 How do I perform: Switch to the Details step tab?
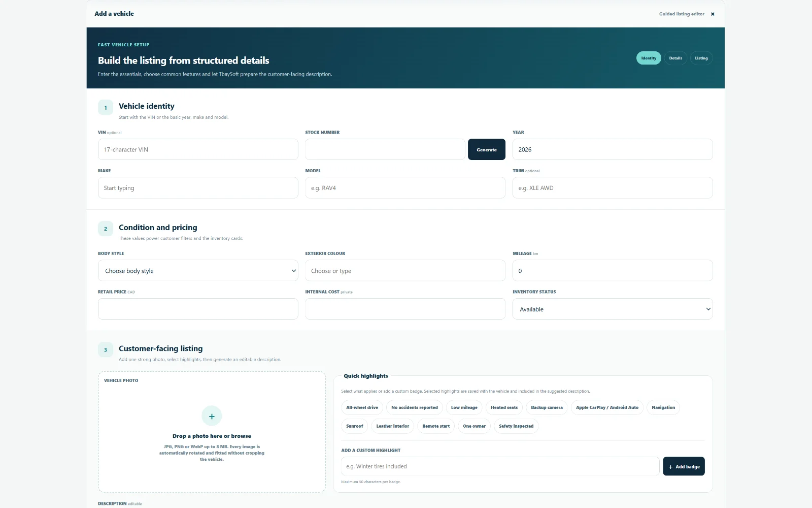click(675, 58)
